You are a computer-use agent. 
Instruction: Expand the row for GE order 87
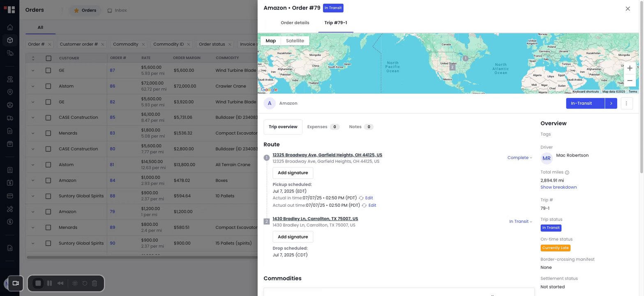33,71
